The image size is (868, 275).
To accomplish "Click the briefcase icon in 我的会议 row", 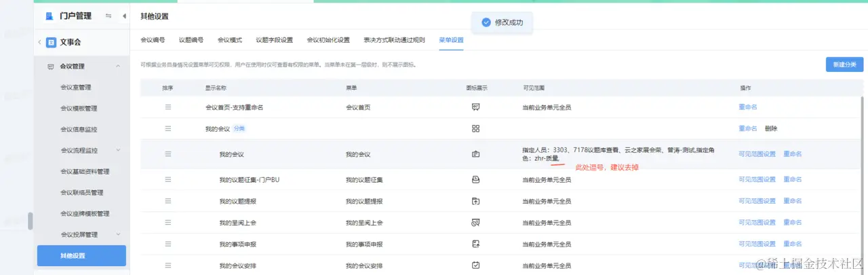I will [476, 154].
